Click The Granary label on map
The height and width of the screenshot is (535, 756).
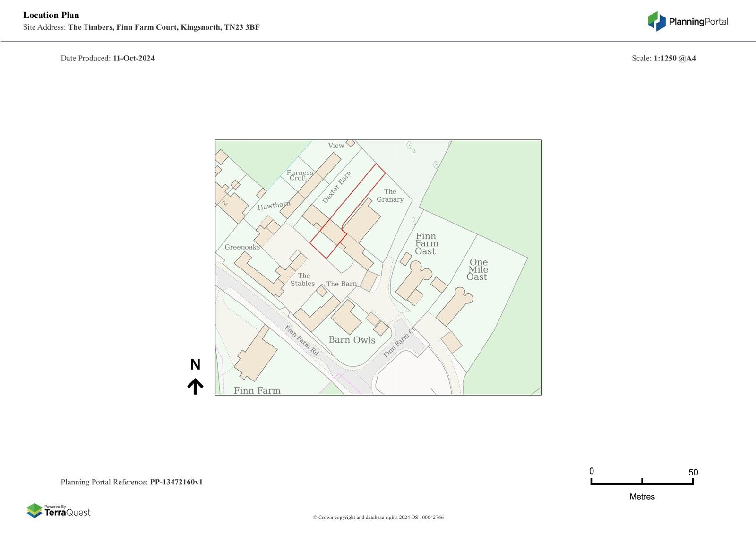pos(390,196)
